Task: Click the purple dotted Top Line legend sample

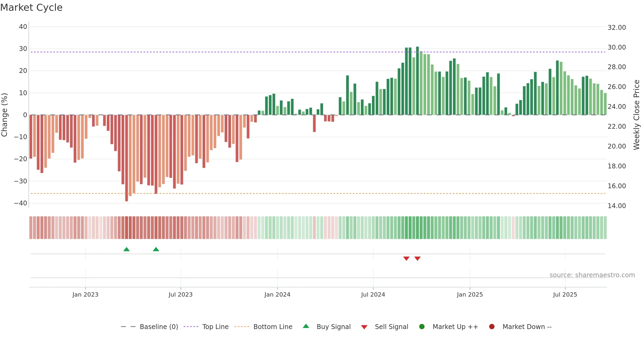Action: tap(191, 327)
